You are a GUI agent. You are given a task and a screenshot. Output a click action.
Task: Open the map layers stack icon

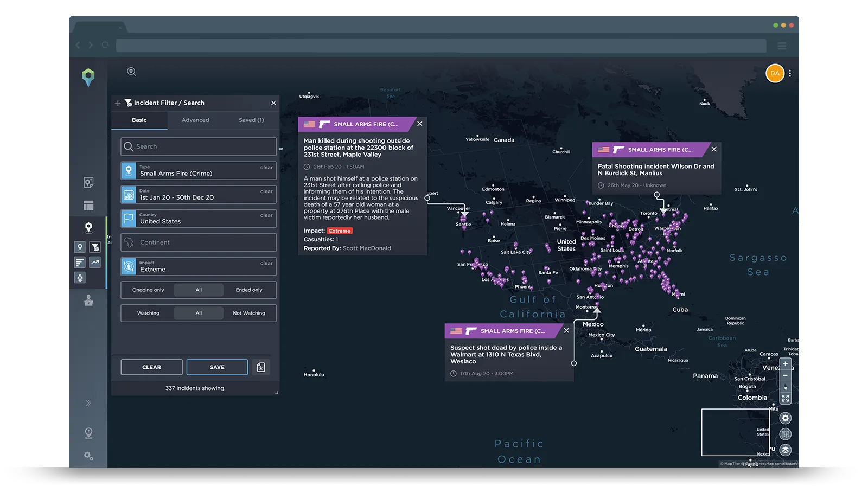(x=785, y=450)
